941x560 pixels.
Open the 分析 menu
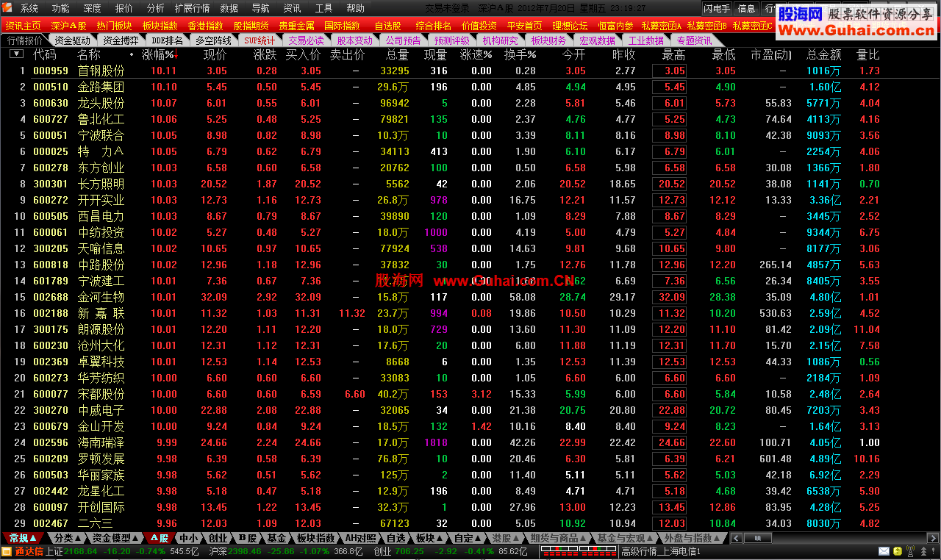[155, 9]
